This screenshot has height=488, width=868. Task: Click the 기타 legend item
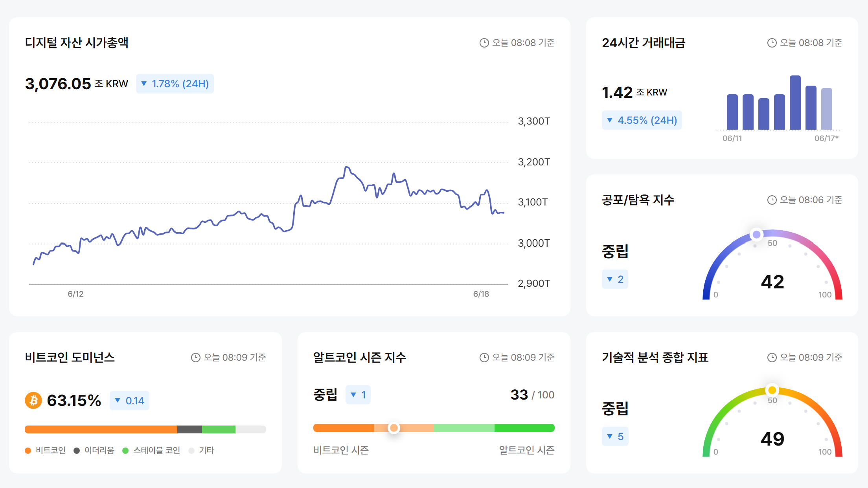tap(201, 450)
